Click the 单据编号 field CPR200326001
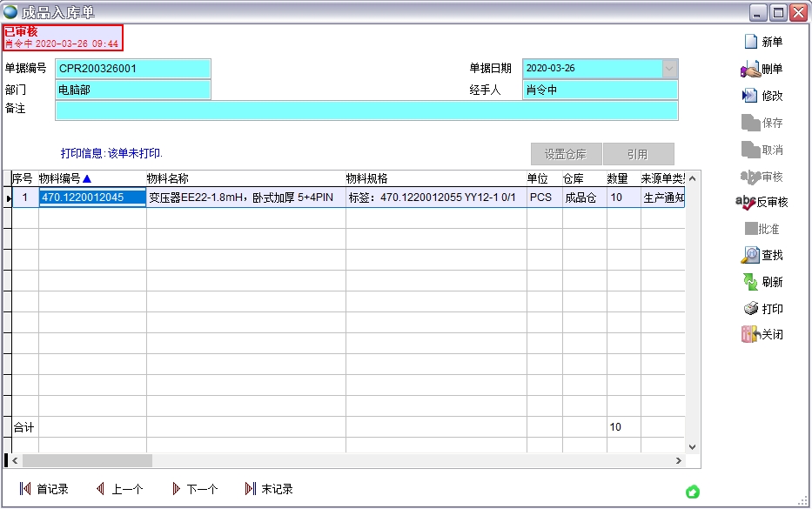Screen dimensions: 812x509 click(133, 69)
